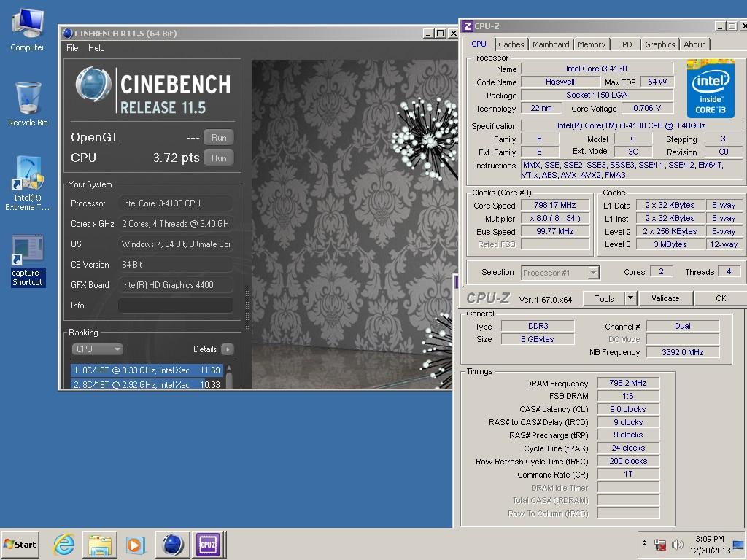The height and width of the screenshot is (560, 747).
Task: Select the capture - Shortcut desktop icon
Action: 28,261
